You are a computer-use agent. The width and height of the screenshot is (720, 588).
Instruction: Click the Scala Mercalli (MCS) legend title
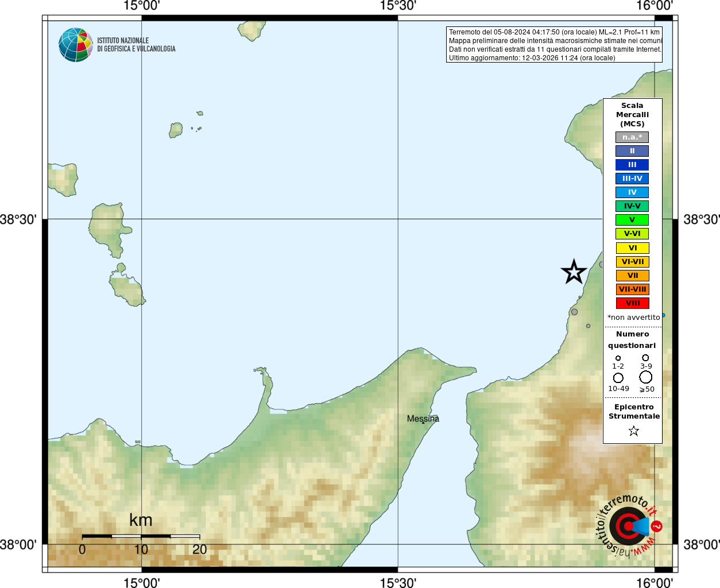632,114
